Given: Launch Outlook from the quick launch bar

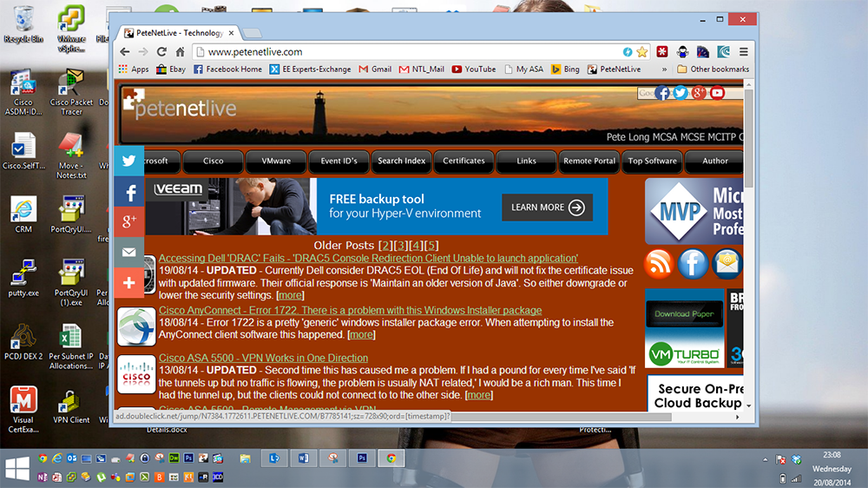Looking at the screenshot, I should (71, 458).
